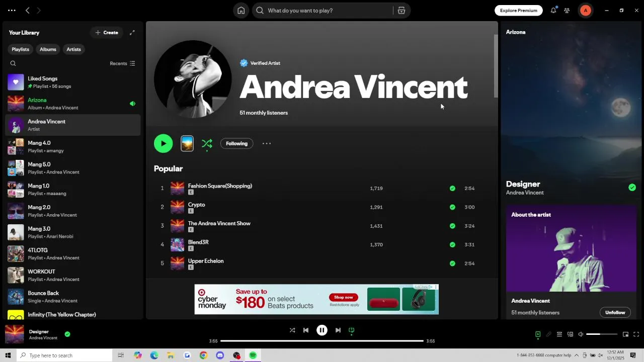Image resolution: width=644 pixels, height=362 pixels.
Task: Click Explore Premium
Action: click(x=519, y=11)
